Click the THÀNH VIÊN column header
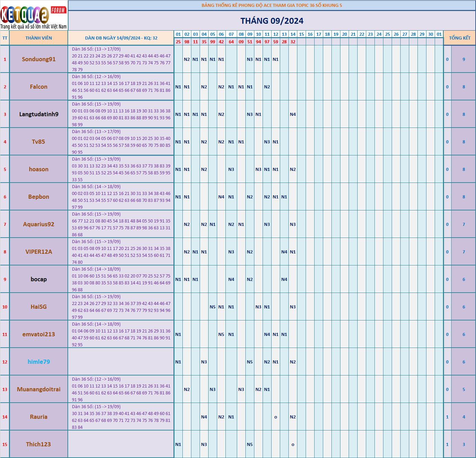Screen dimensions: 476x458 pos(39,38)
